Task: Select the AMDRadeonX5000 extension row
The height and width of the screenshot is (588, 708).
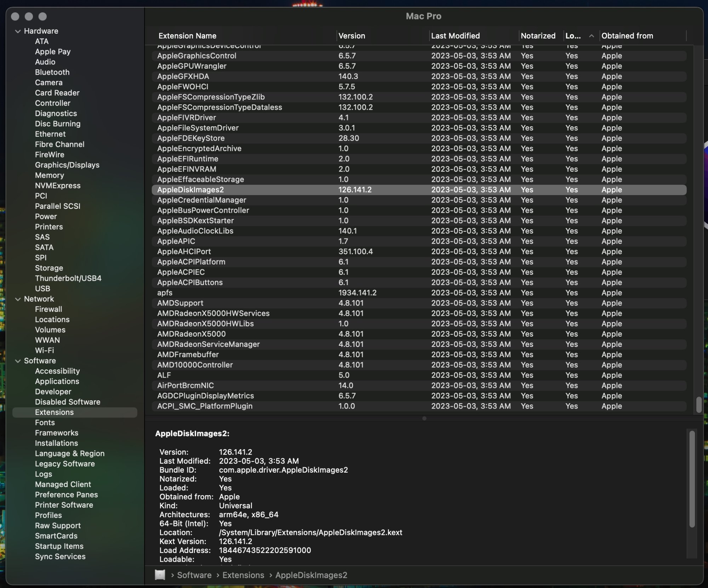Action: click(192, 334)
